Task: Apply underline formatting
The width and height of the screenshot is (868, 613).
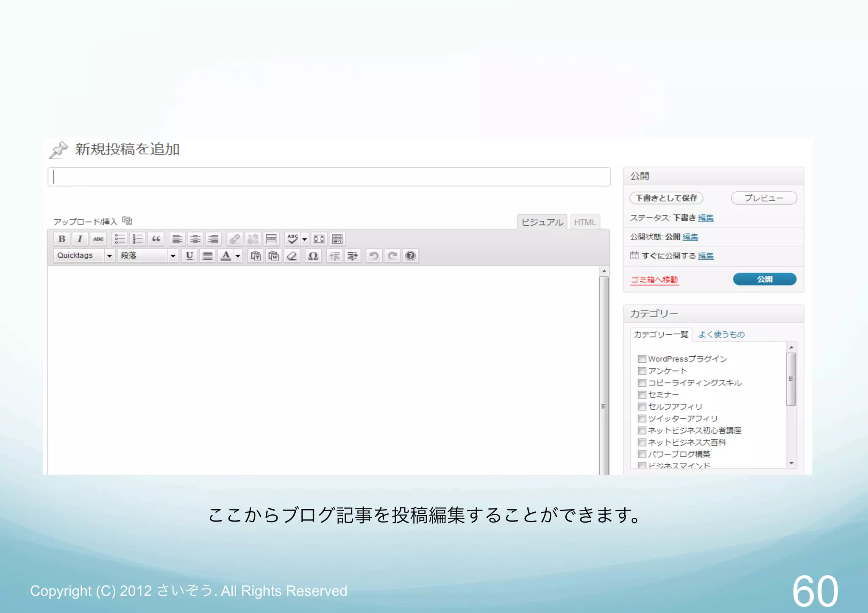Action: [x=189, y=255]
